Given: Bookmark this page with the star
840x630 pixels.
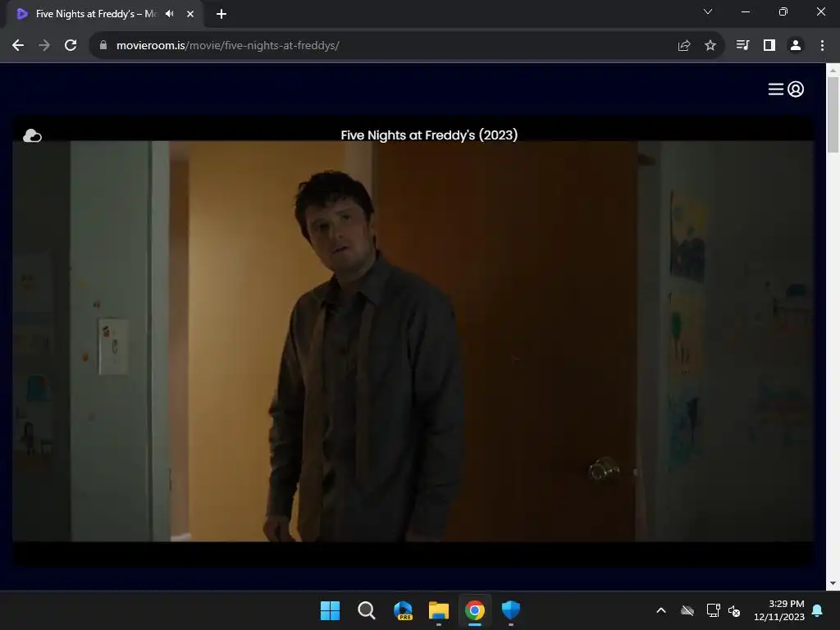Looking at the screenshot, I should (710, 46).
